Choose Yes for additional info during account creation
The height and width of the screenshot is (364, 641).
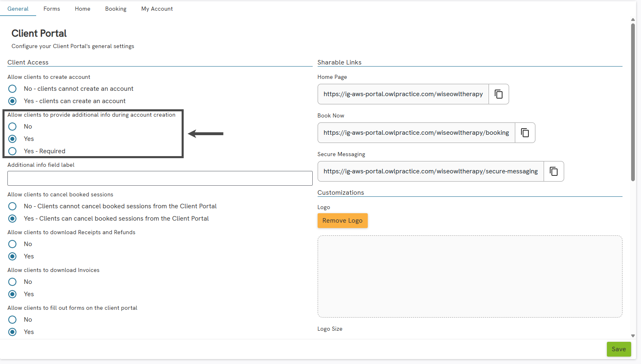12,139
